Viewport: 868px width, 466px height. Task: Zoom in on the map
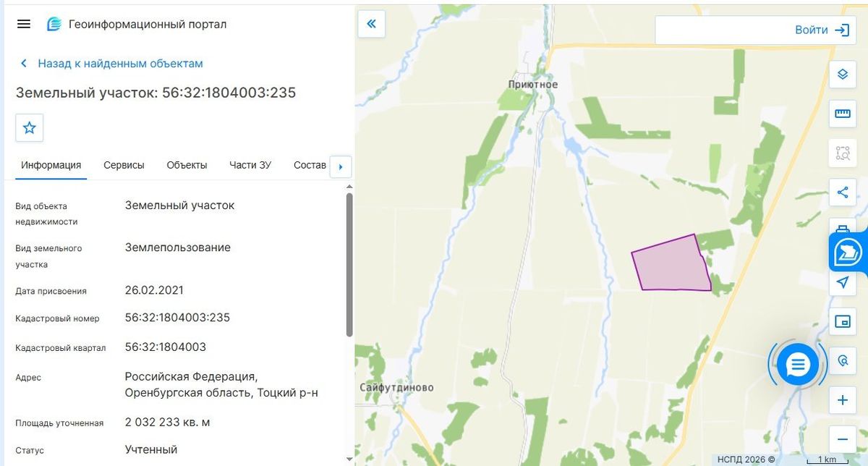coord(842,400)
